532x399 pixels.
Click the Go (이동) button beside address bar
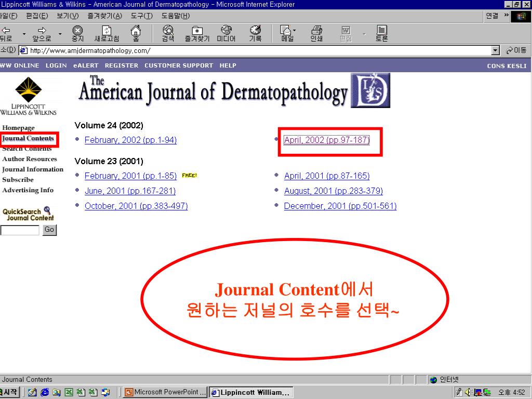click(516, 50)
